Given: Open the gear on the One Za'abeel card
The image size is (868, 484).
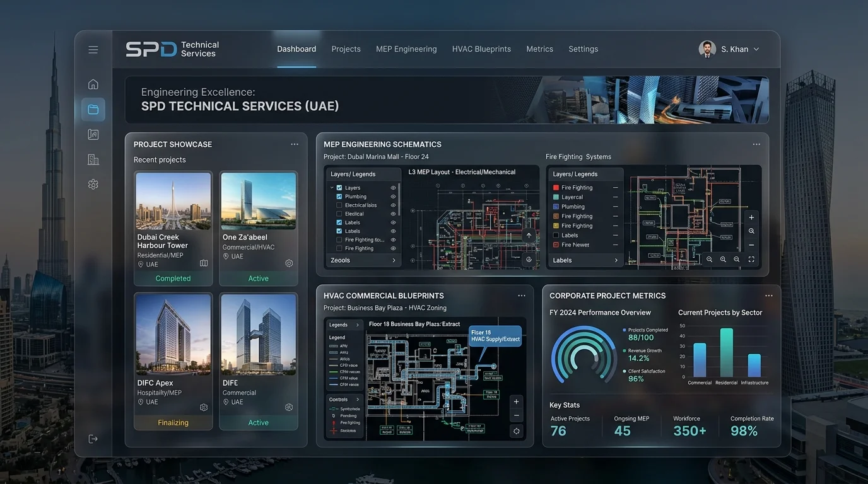Looking at the screenshot, I should pos(289,263).
